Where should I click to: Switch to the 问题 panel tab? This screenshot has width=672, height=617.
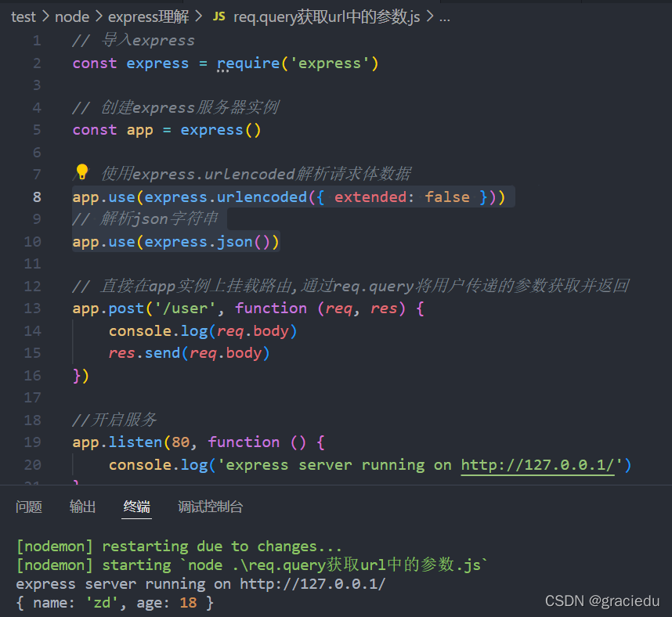(x=28, y=507)
